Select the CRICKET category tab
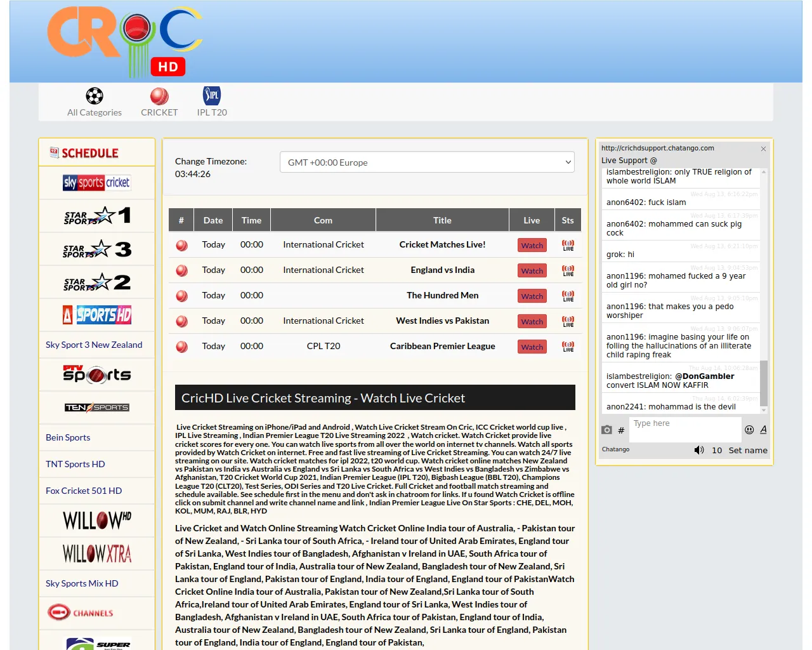The image size is (812, 650). pyautogui.click(x=159, y=103)
